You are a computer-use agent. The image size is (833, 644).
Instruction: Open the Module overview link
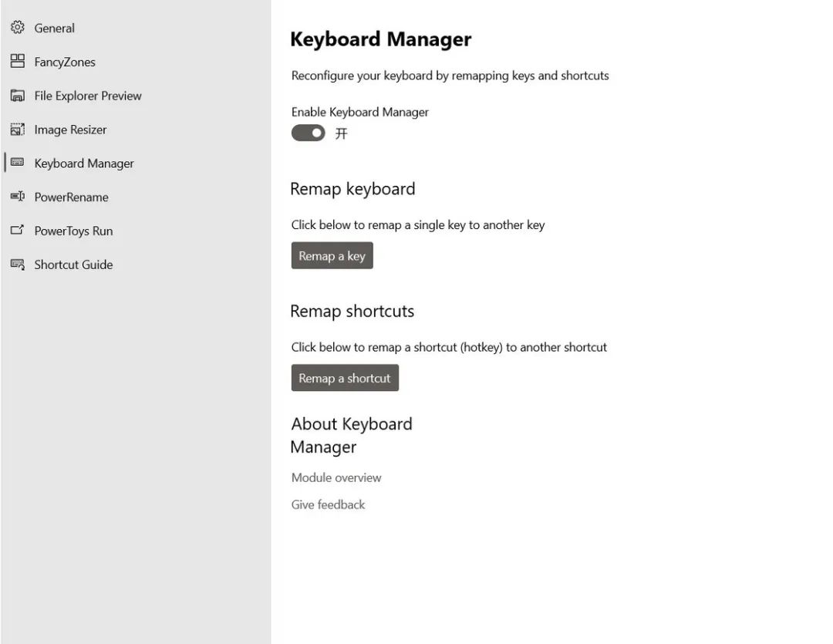click(336, 478)
